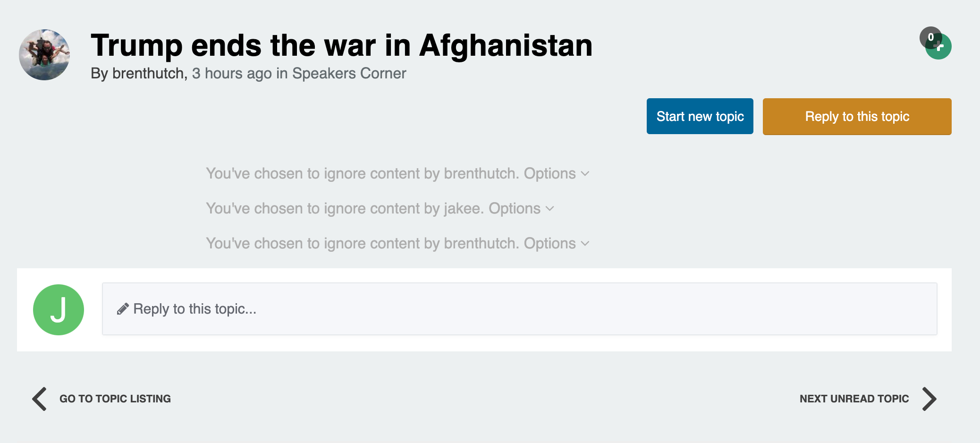Click the right chevron arrow at bottom
This screenshot has width=980, height=443.
[x=929, y=399]
